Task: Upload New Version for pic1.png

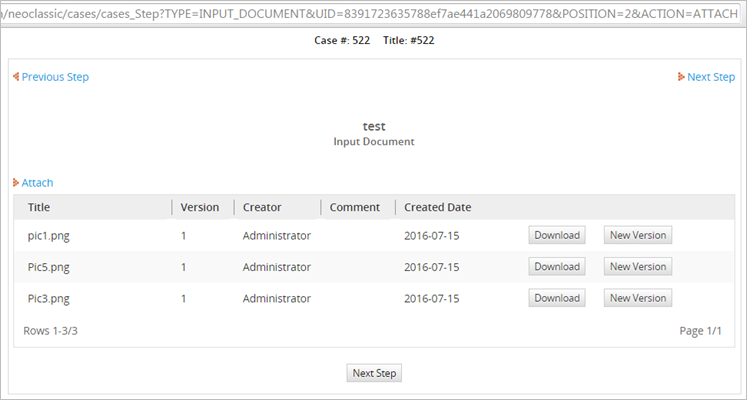Action: tap(637, 236)
